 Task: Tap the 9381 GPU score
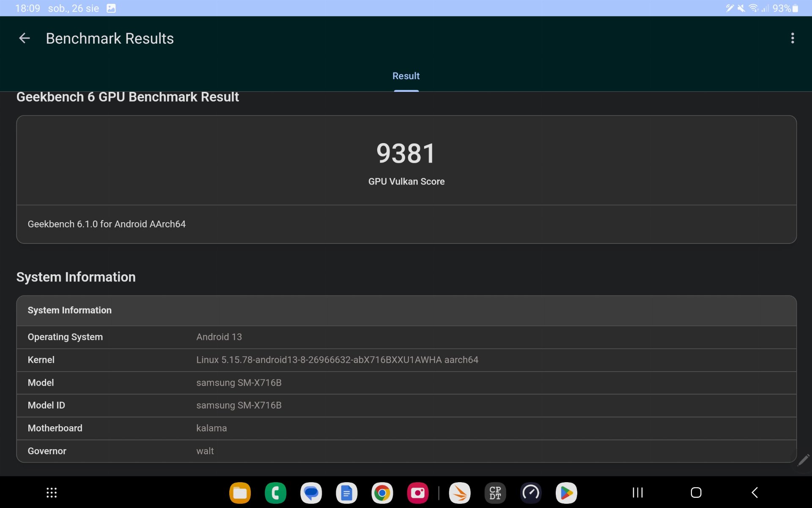click(406, 153)
